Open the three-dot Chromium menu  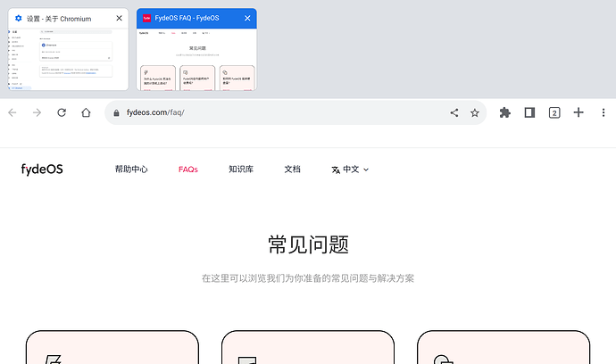tap(604, 112)
